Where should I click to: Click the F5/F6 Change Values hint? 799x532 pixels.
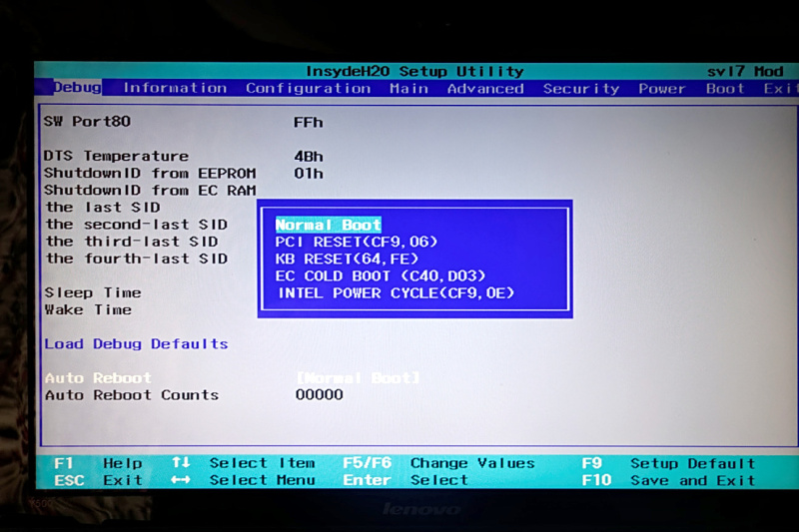[438, 463]
